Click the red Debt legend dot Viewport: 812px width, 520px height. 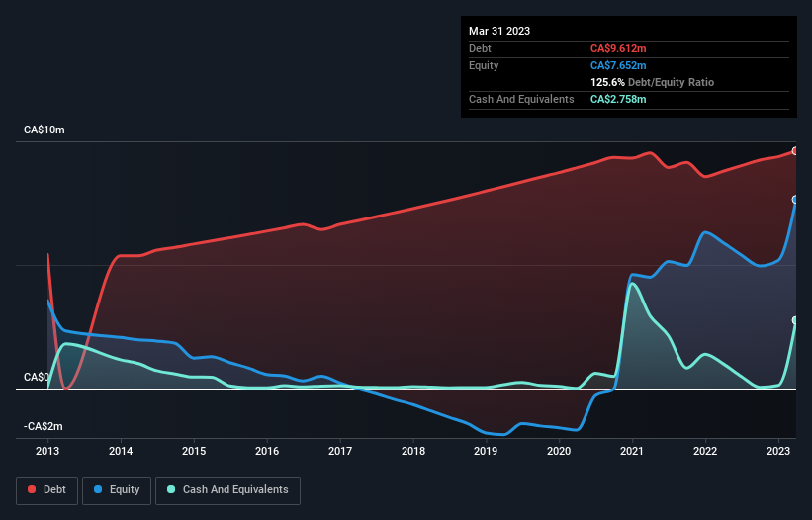click(x=32, y=489)
